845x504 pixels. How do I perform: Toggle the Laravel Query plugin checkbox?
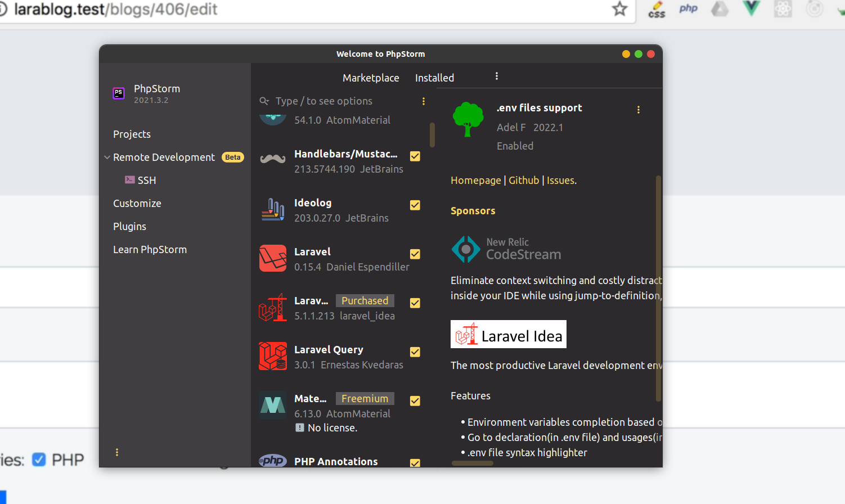point(415,352)
